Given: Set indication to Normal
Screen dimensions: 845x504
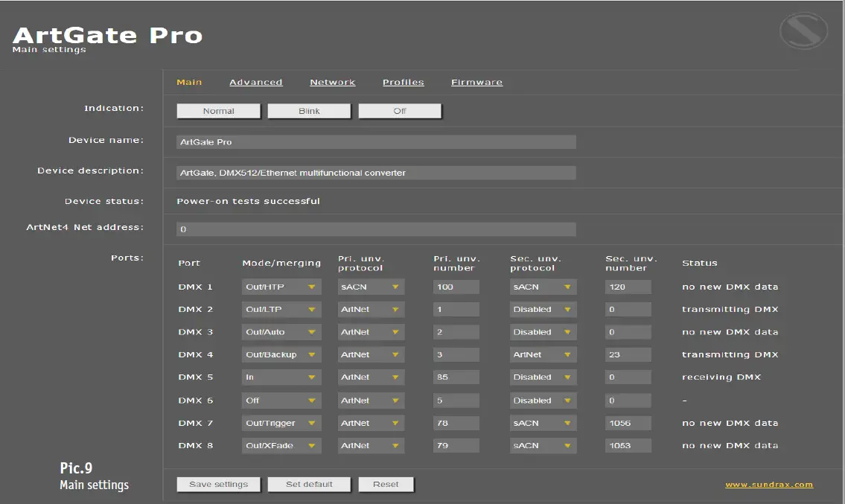Looking at the screenshot, I should 218,111.
